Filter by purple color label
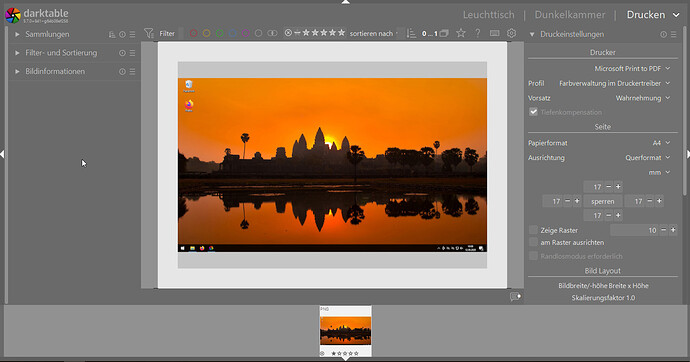 246,33
